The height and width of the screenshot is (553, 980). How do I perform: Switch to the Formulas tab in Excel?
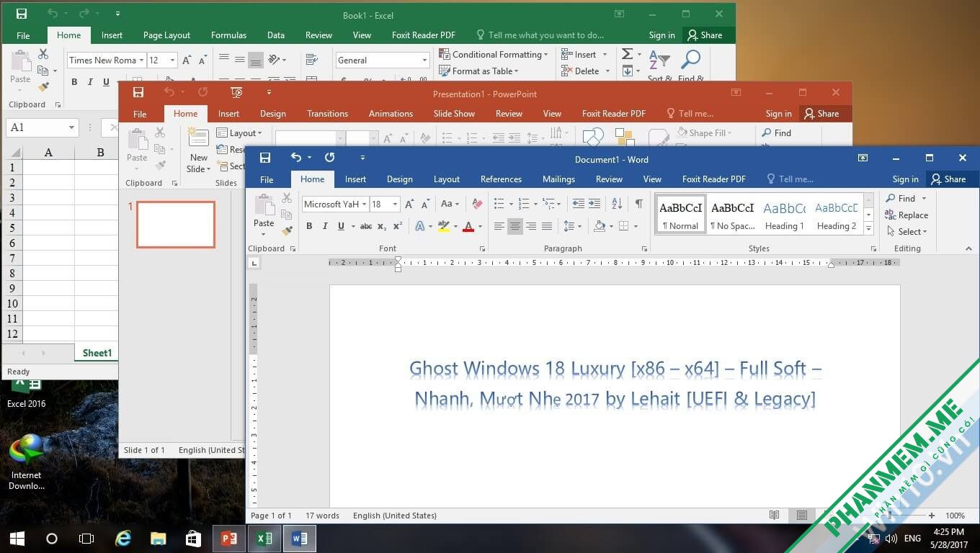pos(228,35)
